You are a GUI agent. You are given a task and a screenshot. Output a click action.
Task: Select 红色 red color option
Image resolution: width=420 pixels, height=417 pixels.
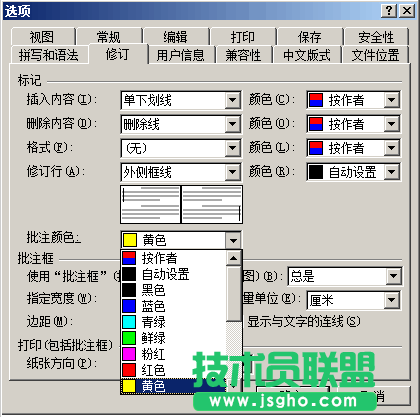pyautogui.click(x=174, y=370)
